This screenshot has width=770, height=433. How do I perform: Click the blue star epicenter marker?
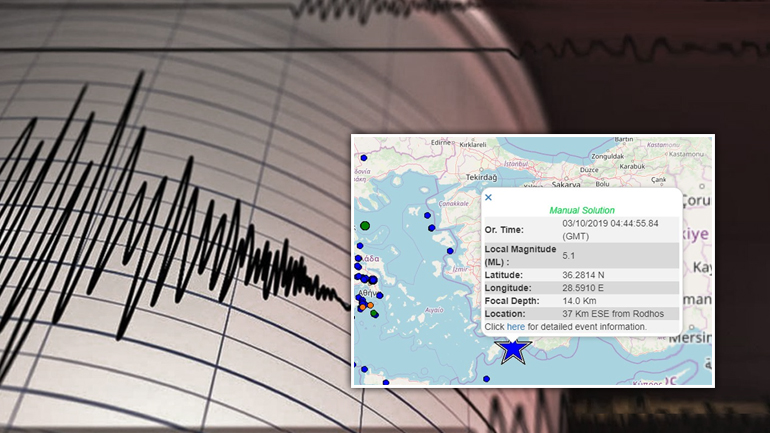coord(514,350)
